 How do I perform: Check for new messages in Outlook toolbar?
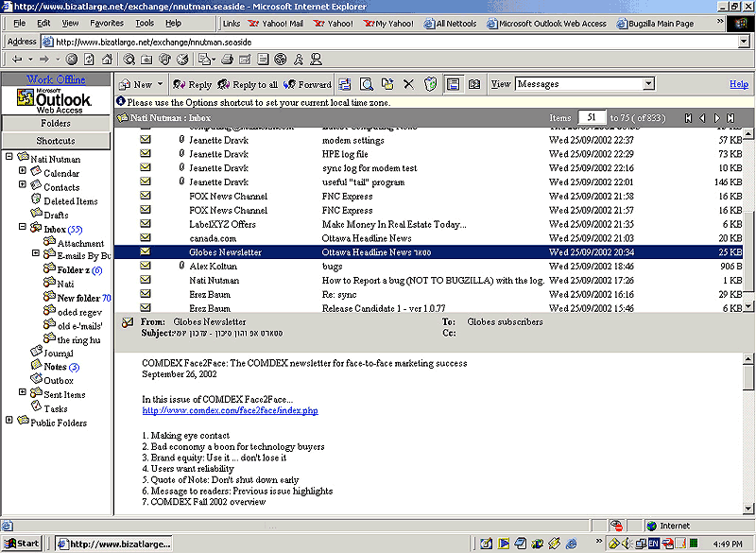tap(344, 84)
